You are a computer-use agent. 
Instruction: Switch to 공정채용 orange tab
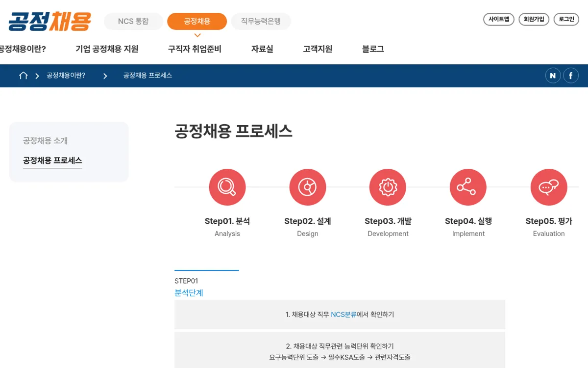(x=197, y=22)
